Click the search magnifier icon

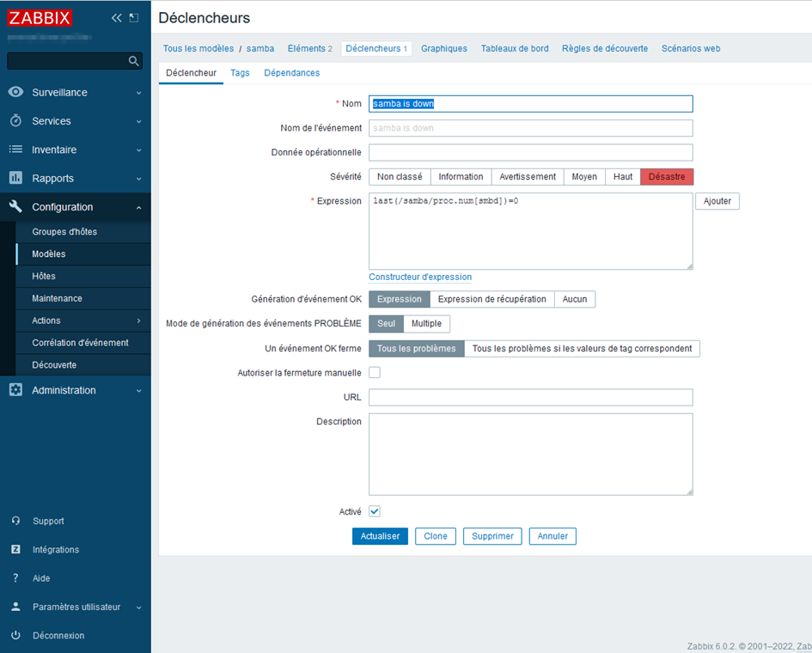(133, 61)
